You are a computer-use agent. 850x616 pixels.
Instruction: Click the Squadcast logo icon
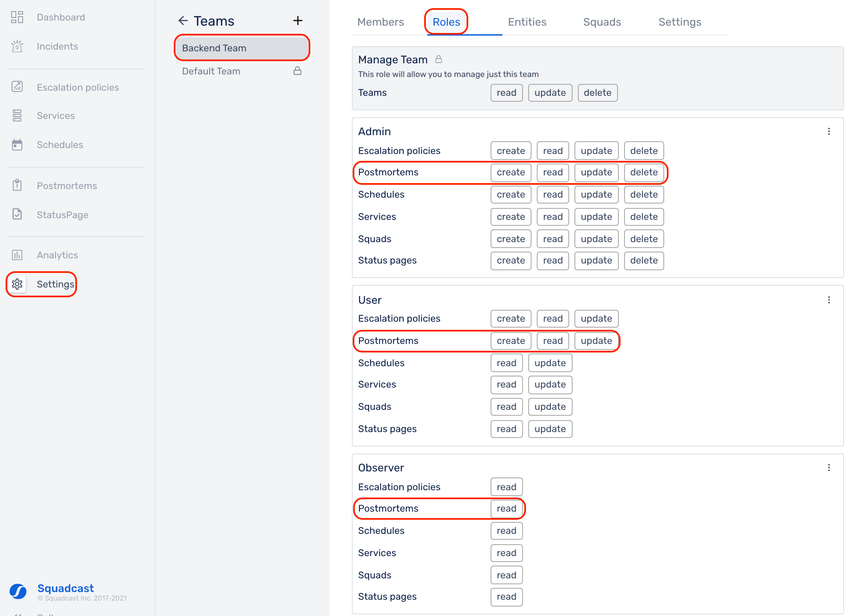(x=18, y=592)
